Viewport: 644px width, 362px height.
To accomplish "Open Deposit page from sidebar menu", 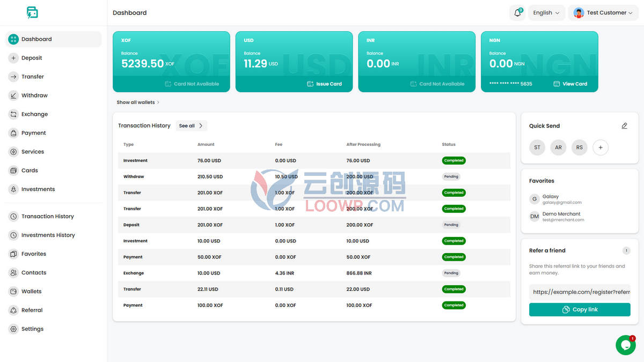I will [53, 58].
